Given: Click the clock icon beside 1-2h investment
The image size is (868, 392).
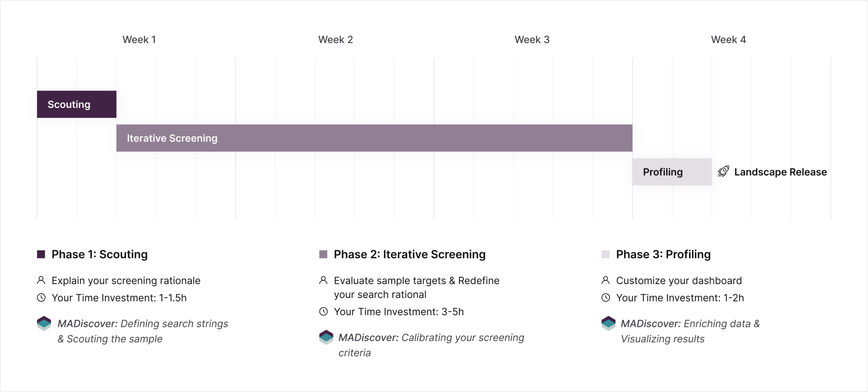Looking at the screenshot, I should click(606, 298).
